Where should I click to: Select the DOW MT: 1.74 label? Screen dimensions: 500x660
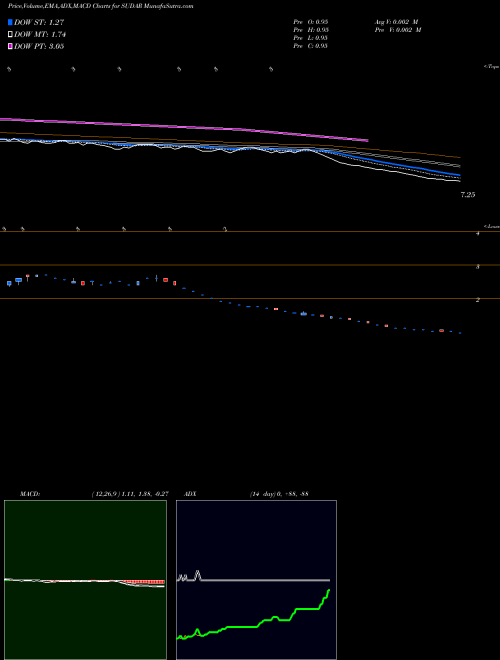(x=40, y=35)
